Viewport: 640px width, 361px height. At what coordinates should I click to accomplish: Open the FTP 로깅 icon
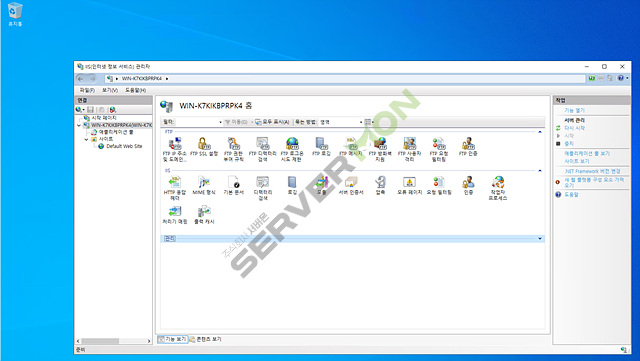point(321,147)
